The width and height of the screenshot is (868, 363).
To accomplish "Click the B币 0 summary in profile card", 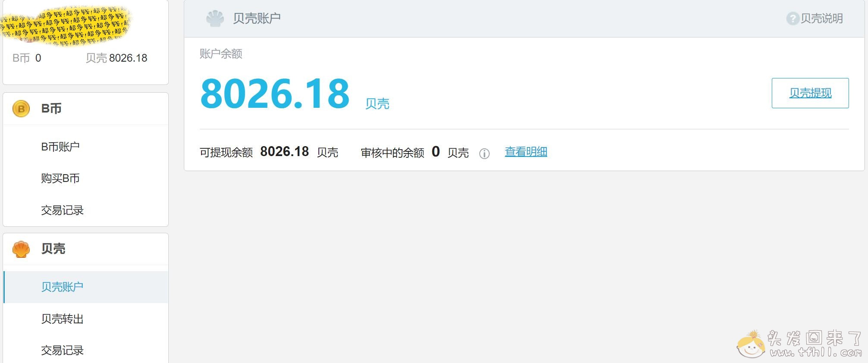I will pyautogui.click(x=27, y=58).
